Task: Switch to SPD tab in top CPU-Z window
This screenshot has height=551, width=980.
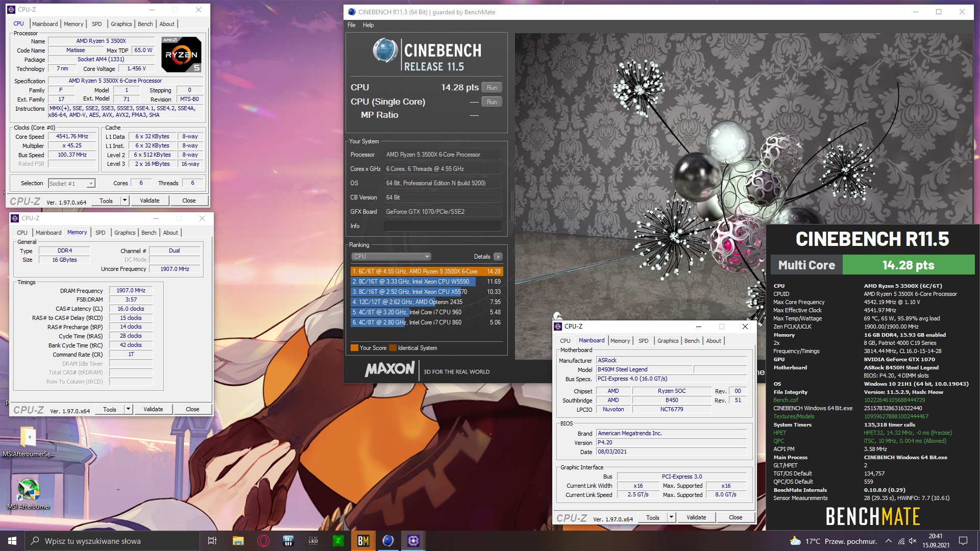Action: [x=97, y=24]
